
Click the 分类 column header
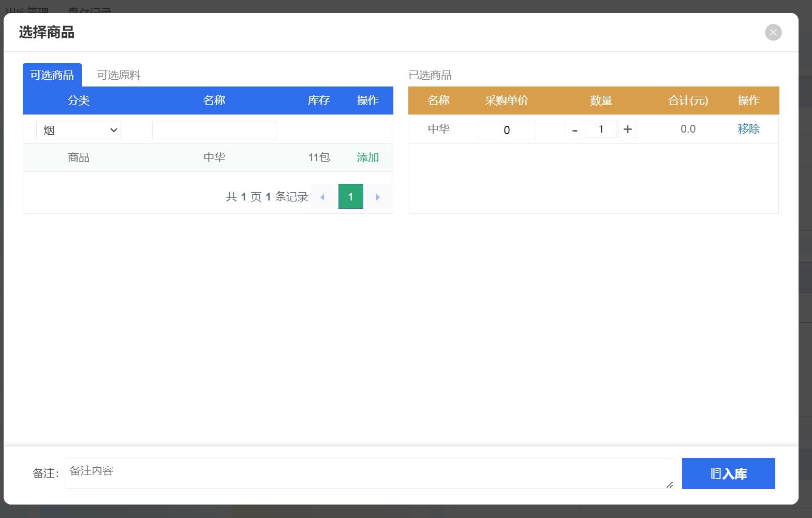[79, 100]
